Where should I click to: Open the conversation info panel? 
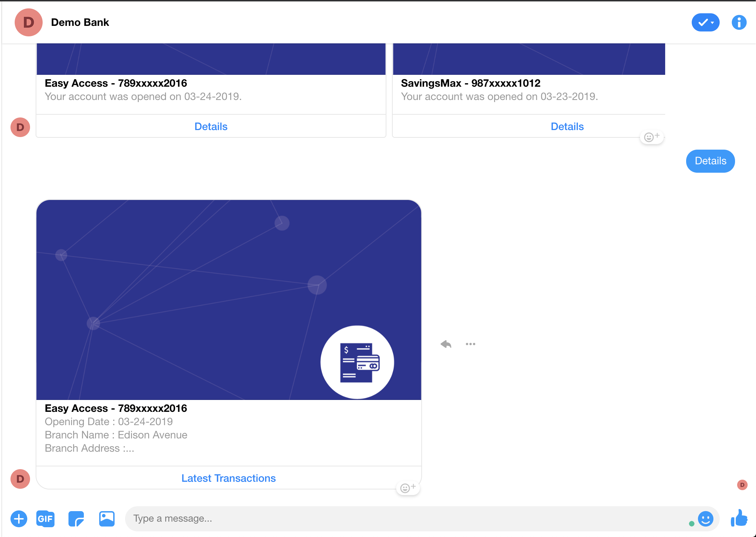coord(739,23)
